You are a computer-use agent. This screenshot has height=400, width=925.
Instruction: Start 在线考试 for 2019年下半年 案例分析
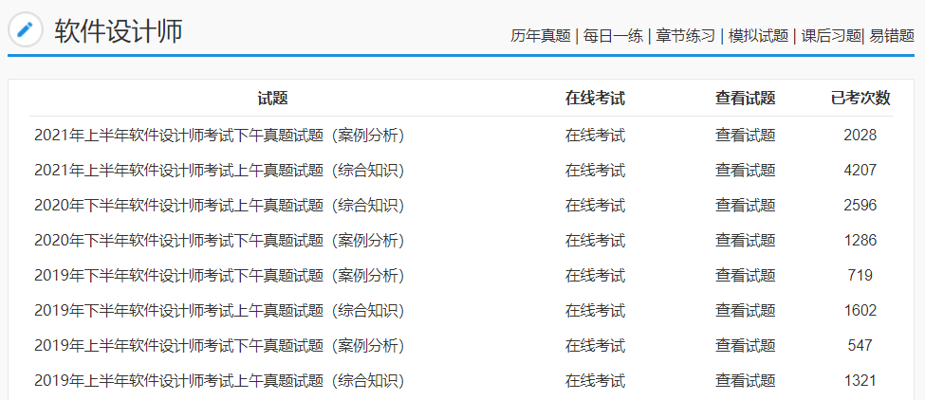click(x=595, y=275)
